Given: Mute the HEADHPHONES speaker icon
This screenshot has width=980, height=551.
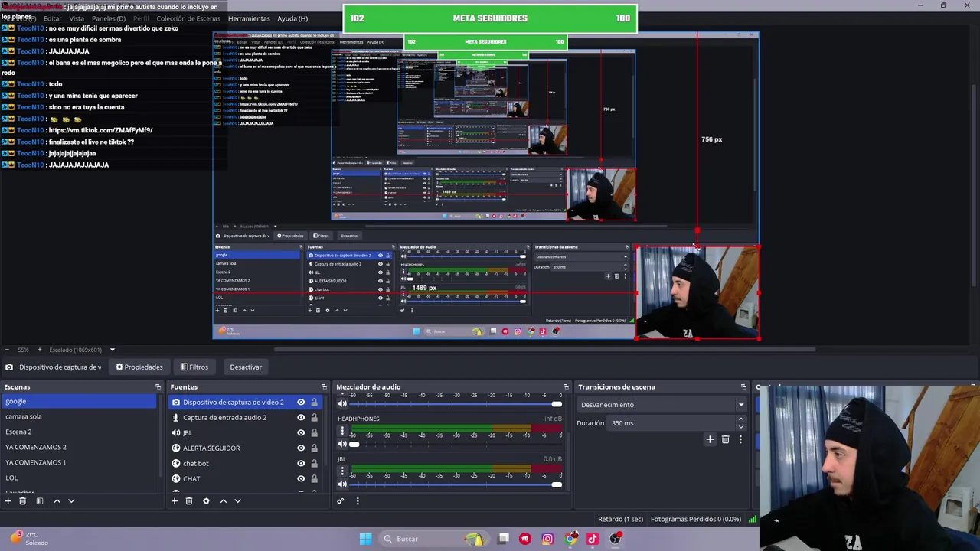Looking at the screenshot, I should (342, 444).
